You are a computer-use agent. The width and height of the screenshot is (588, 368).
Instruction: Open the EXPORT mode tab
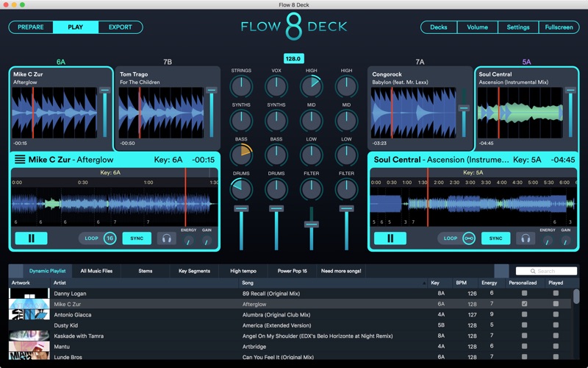120,27
